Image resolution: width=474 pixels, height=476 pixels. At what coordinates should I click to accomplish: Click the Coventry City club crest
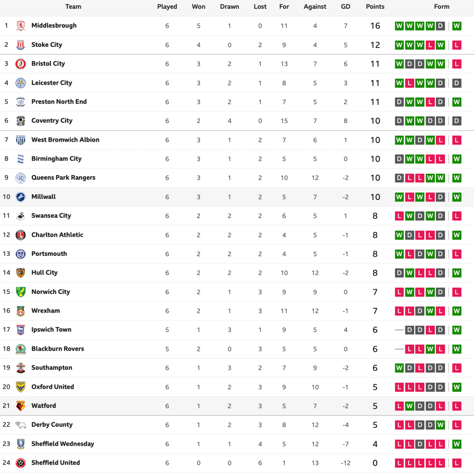[x=21, y=121]
